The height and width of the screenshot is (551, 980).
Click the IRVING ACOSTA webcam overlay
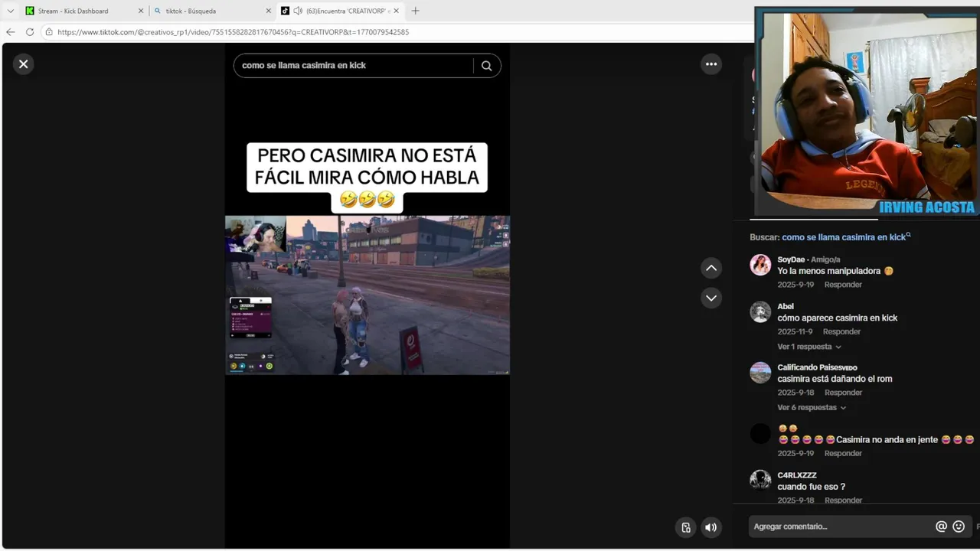pyautogui.click(x=867, y=112)
